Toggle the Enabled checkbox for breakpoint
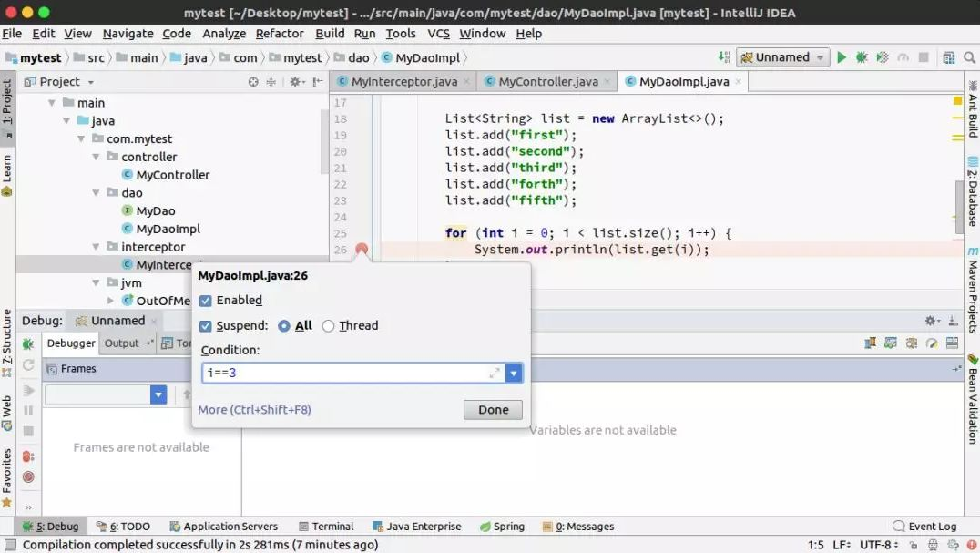Screen dimensions: 980x553 pyautogui.click(x=205, y=301)
